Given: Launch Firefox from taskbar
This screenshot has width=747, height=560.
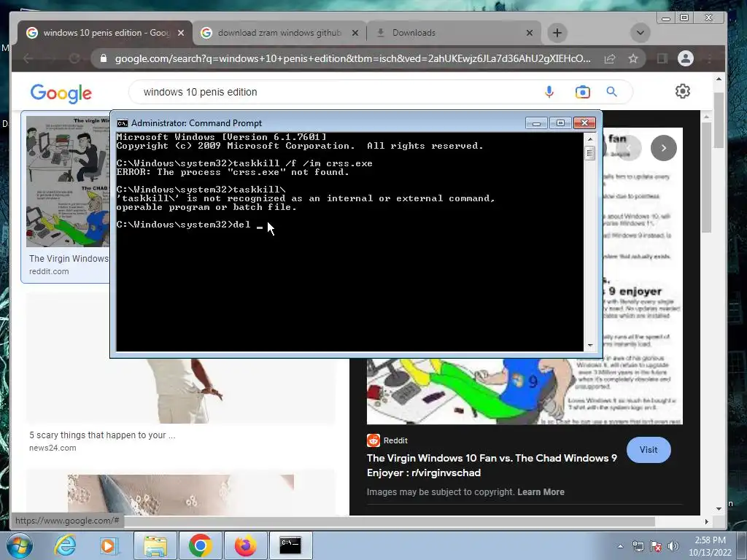Looking at the screenshot, I should point(245,545).
